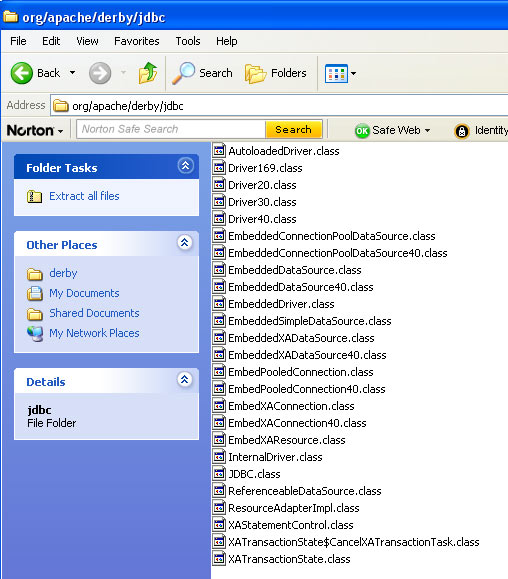Image resolution: width=508 pixels, height=579 pixels.
Task: Open the Tools menu
Action: [x=188, y=41]
